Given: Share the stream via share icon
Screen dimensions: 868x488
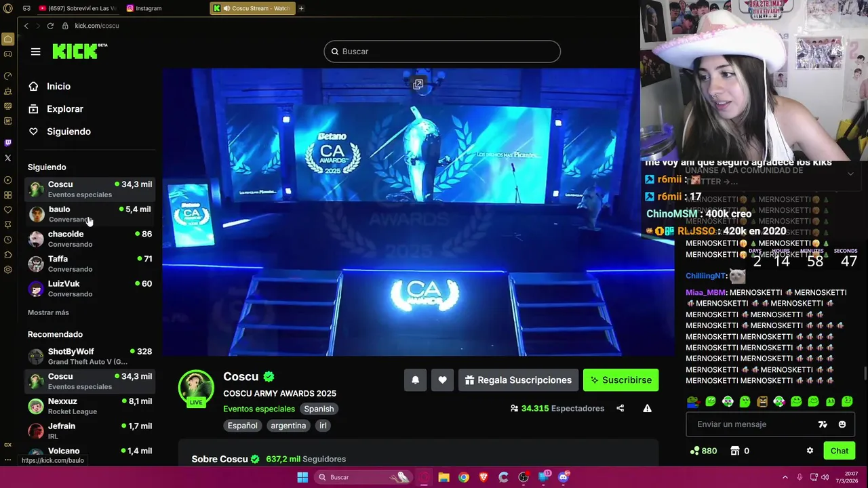Looking at the screenshot, I should point(620,408).
